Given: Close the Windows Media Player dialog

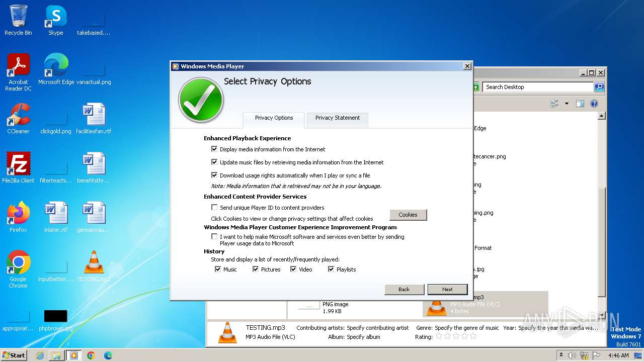Looking at the screenshot, I should 467,66.
